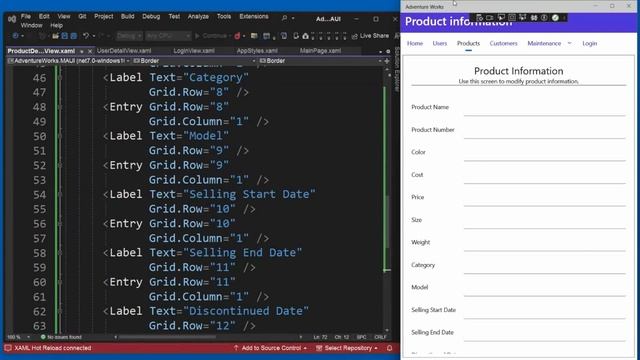The height and width of the screenshot is (360, 640).
Task: Click the Save All toolbar icon
Action: click(x=73, y=36)
